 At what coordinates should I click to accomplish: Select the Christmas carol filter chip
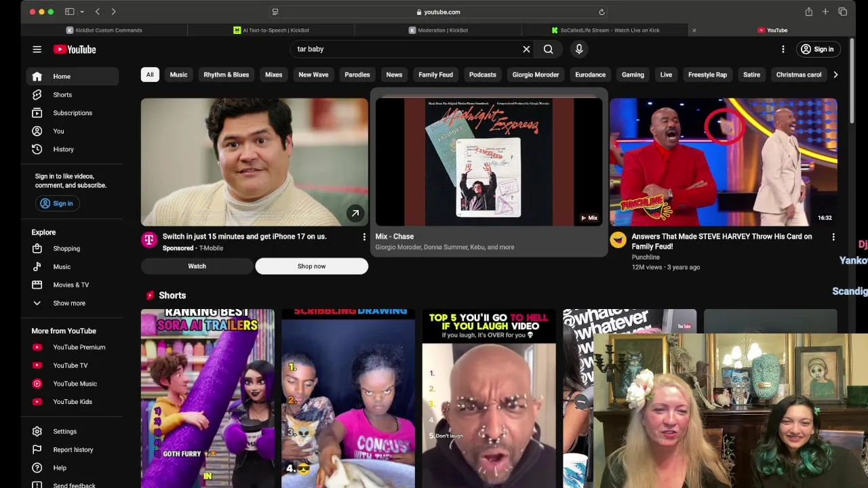click(x=798, y=75)
